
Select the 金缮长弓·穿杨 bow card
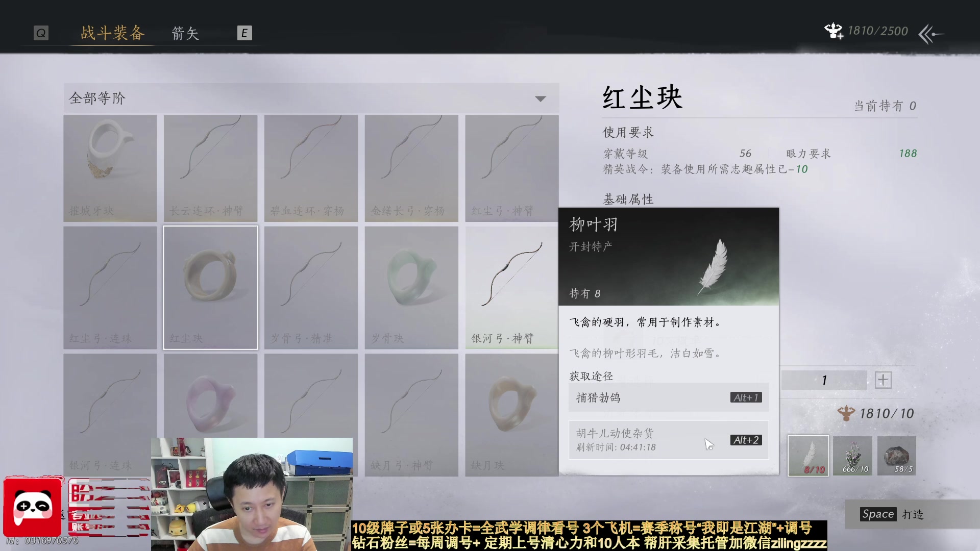tap(411, 168)
